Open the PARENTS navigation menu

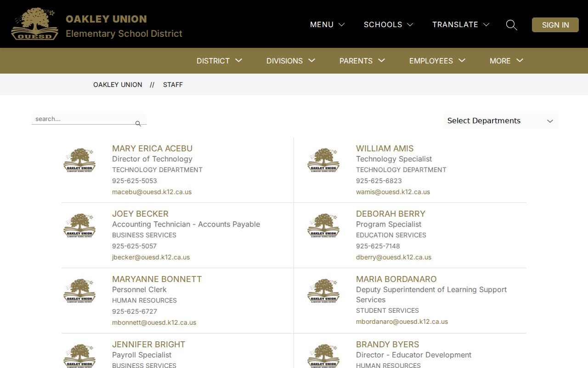click(362, 61)
